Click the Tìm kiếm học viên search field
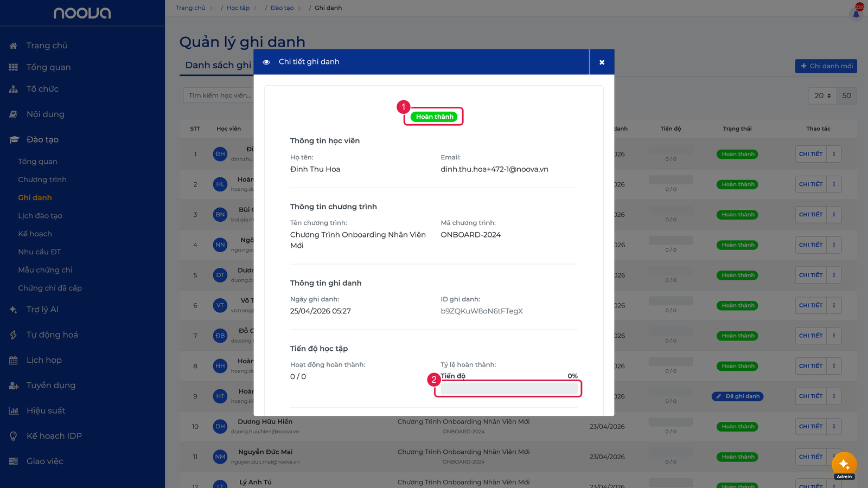Image resolution: width=868 pixels, height=488 pixels. [219, 95]
